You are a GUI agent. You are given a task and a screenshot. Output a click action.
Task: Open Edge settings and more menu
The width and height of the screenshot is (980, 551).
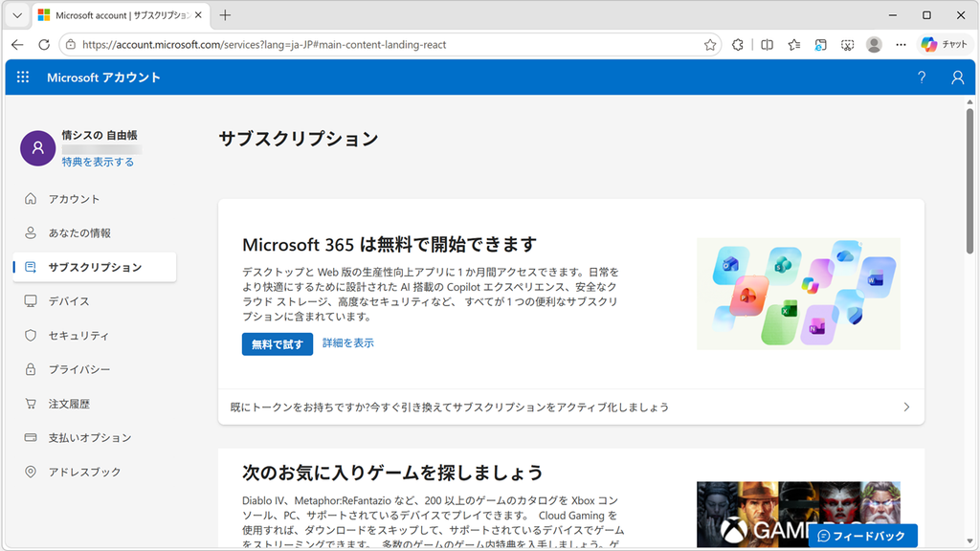901,44
